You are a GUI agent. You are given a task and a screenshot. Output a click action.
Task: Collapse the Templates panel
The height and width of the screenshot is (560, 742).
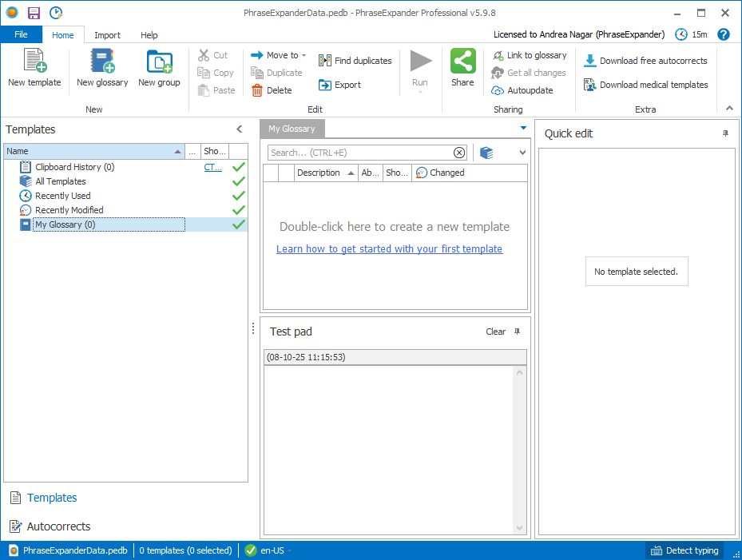[x=240, y=129]
